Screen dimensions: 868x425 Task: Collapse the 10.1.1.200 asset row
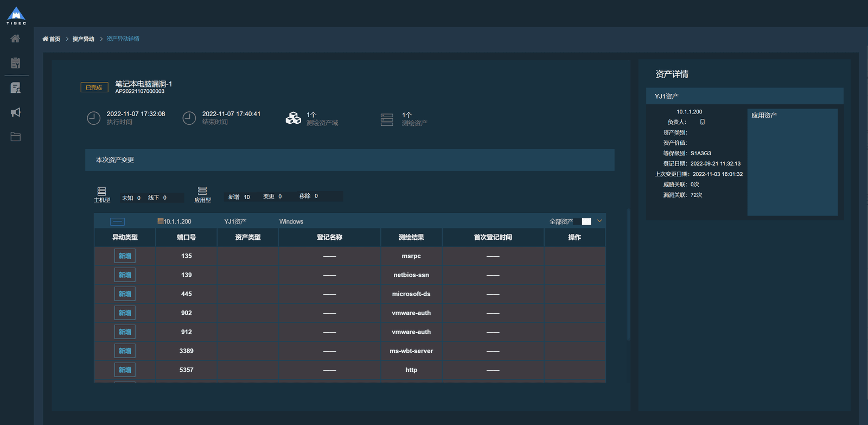pos(117,221)
